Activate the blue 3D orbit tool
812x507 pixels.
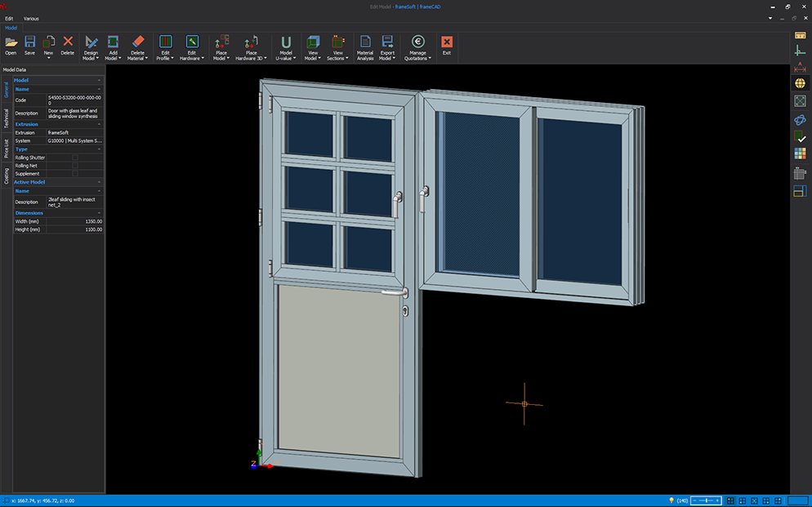[x=800, y=120]
